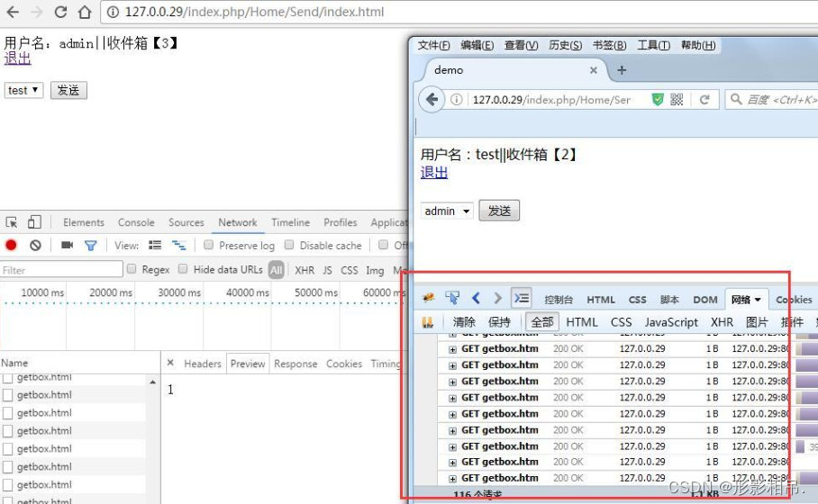Go to Chrome home page icon

tap(85, 12)
